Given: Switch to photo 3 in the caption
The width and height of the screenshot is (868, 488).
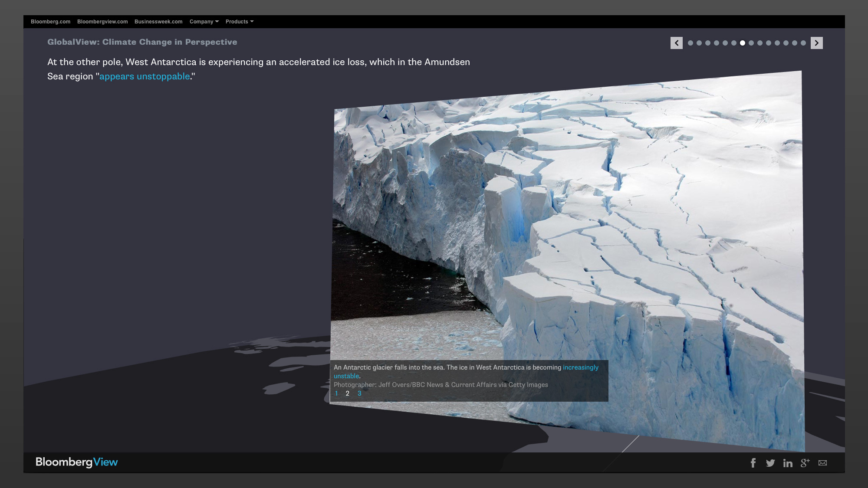Looking at the screenshot, I should coord(359,393).
